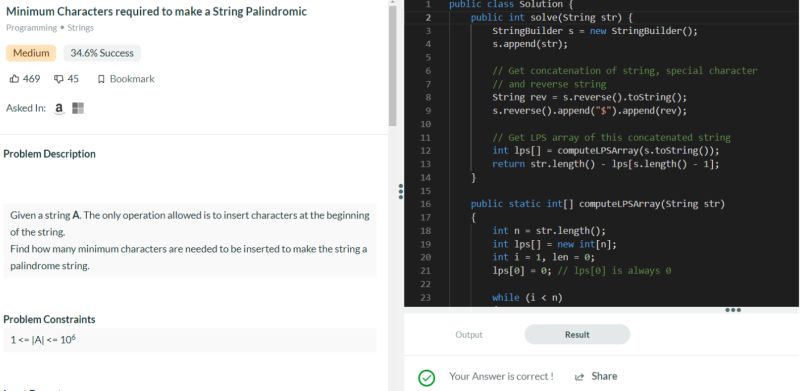Click the green correct-answer checkmark icon
This screenshot has width=800, height=391.
pos(427,378)
